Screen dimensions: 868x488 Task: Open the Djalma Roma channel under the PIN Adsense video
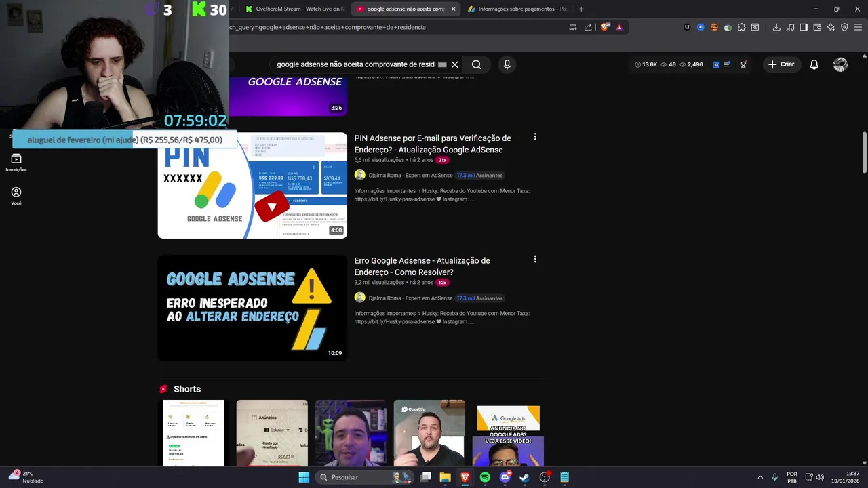tap(410, 175)
